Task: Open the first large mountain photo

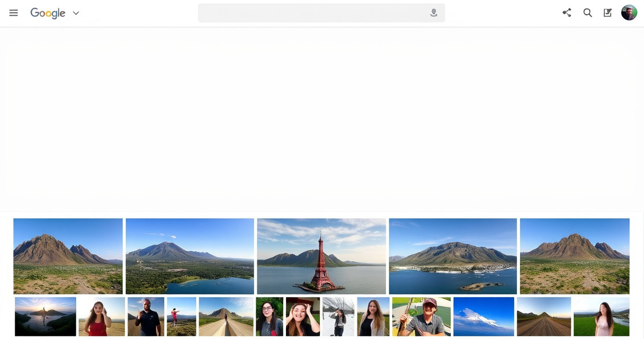Action: tap(68, 256)
